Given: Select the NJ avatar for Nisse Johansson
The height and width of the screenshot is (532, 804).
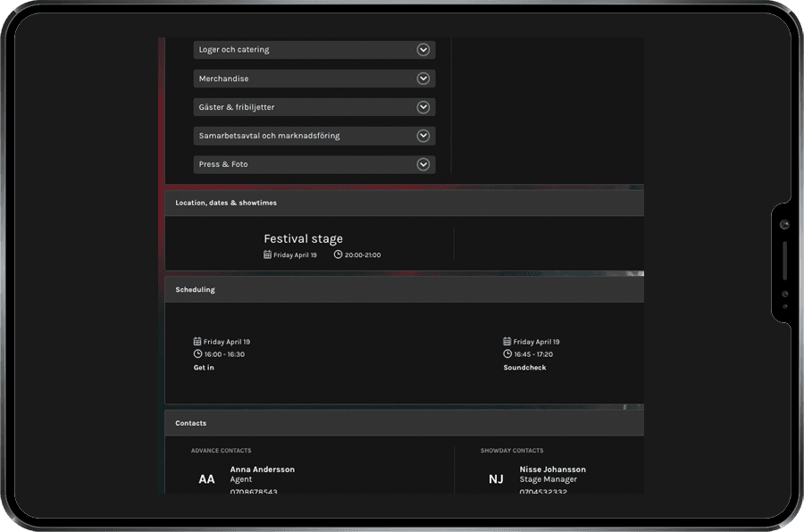Looking at the screenshot, I should click(496, 479).
